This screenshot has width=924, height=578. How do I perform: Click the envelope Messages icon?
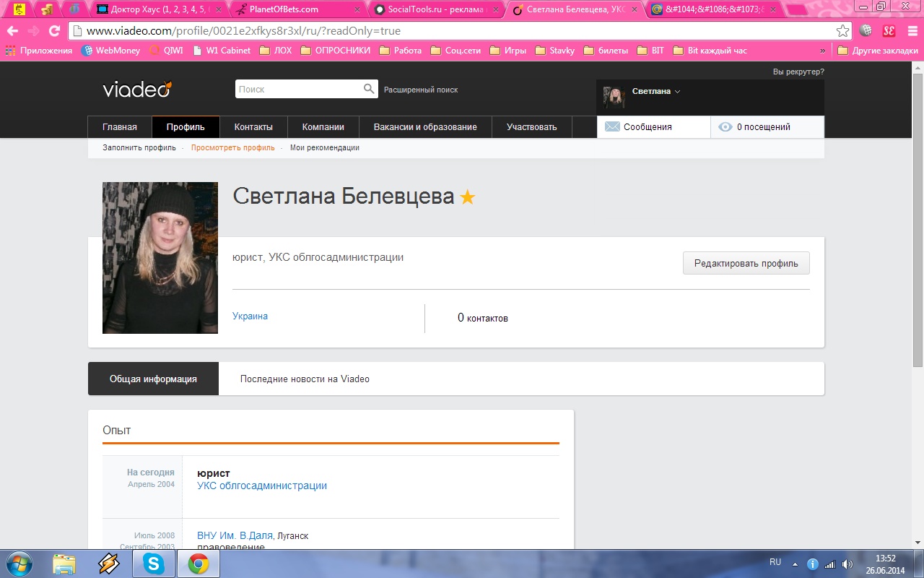(612, 126)
